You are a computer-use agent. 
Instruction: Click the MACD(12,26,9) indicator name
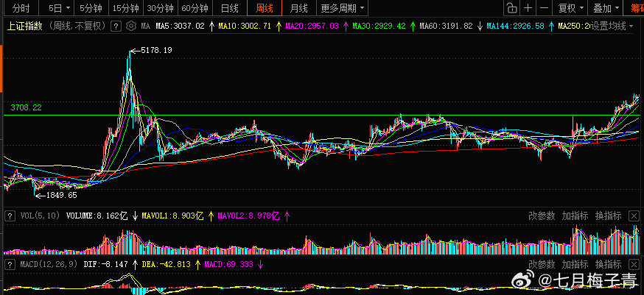[49, 264]
